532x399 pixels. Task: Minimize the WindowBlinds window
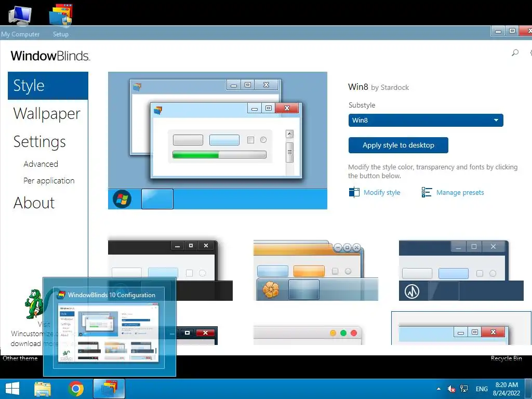click(498, 31)
